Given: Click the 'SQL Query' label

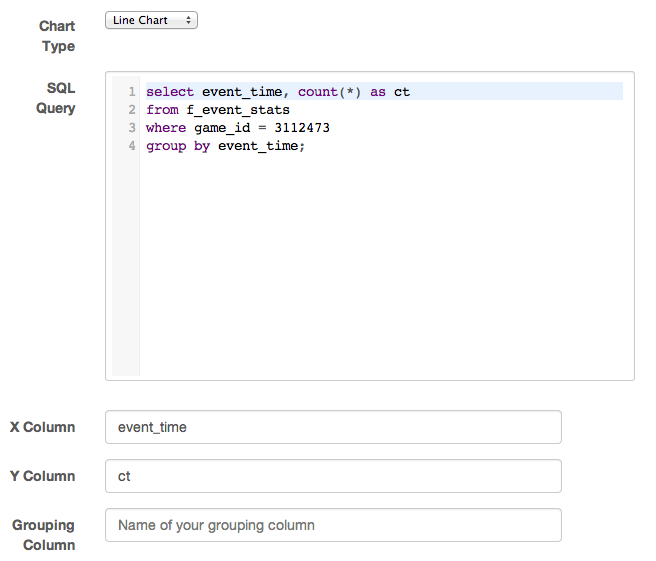Looking at the screenshot, I should coord(56,98).
